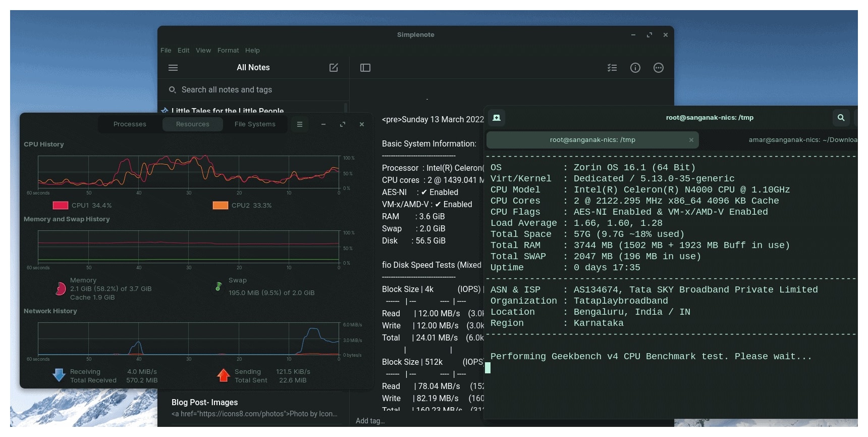This screenshot has height=437, width=868.
Task: Click the terminal title root@sanganak-nics: /tmp
Action: pyautogui.click(x=710, y=118)
